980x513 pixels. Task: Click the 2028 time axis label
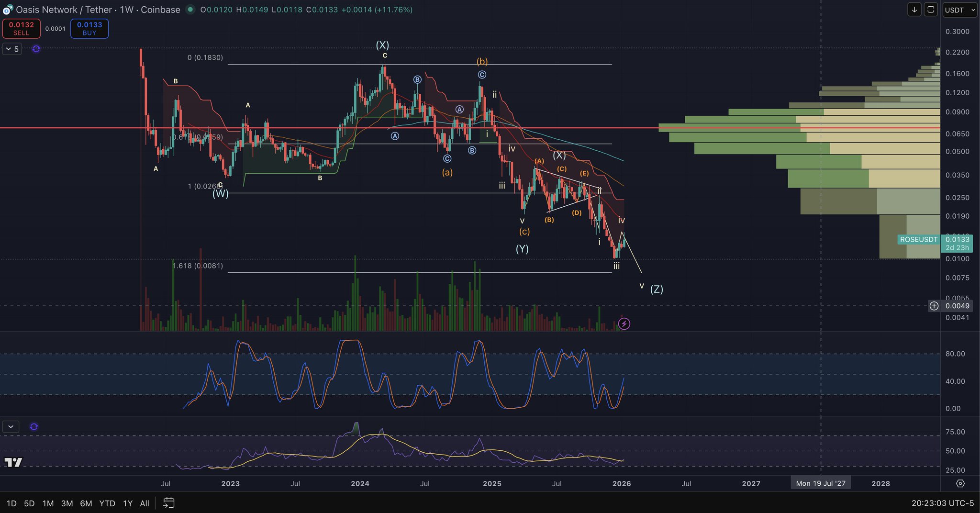[880, 484]
